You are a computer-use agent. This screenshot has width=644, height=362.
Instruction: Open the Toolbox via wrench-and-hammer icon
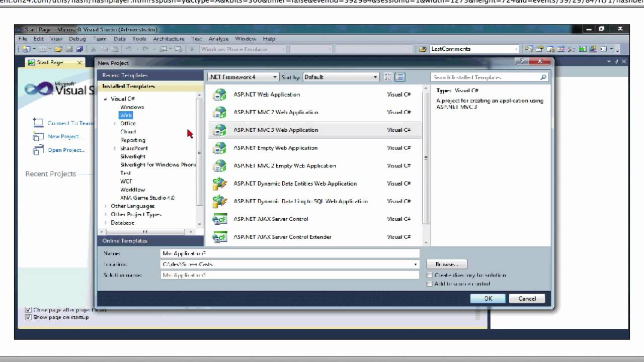(572, 49)
